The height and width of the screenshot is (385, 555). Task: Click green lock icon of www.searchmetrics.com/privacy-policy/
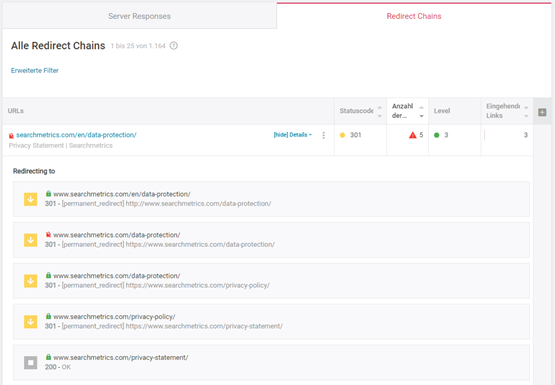click(48, 316)
